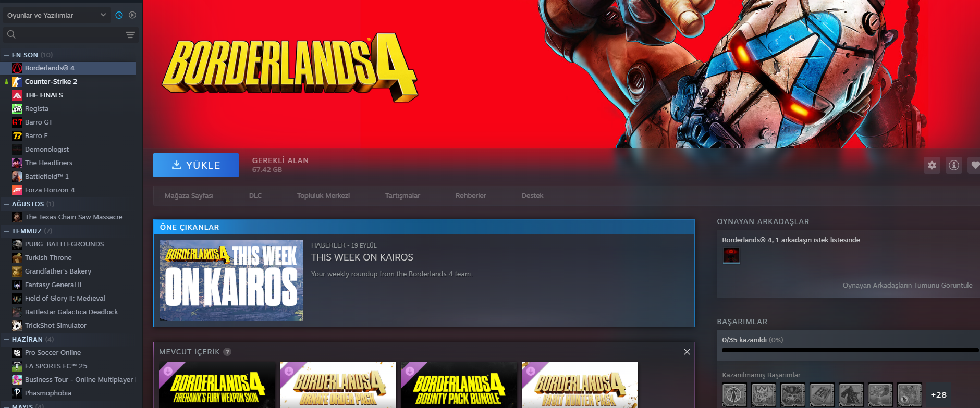Screen dimensions: 980x408
Task: Collapse the AĞUSTOS category
Action: 6,204
